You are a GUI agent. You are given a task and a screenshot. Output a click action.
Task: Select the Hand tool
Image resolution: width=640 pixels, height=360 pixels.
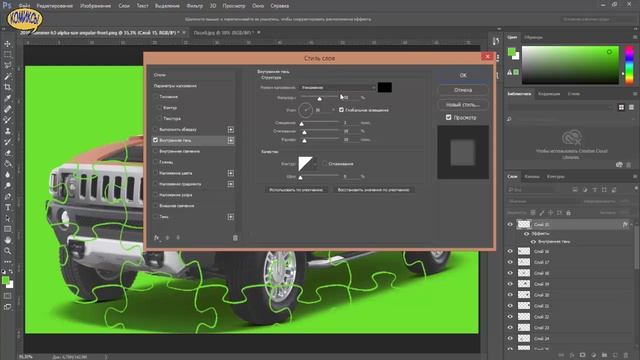[x=7, y=240]
